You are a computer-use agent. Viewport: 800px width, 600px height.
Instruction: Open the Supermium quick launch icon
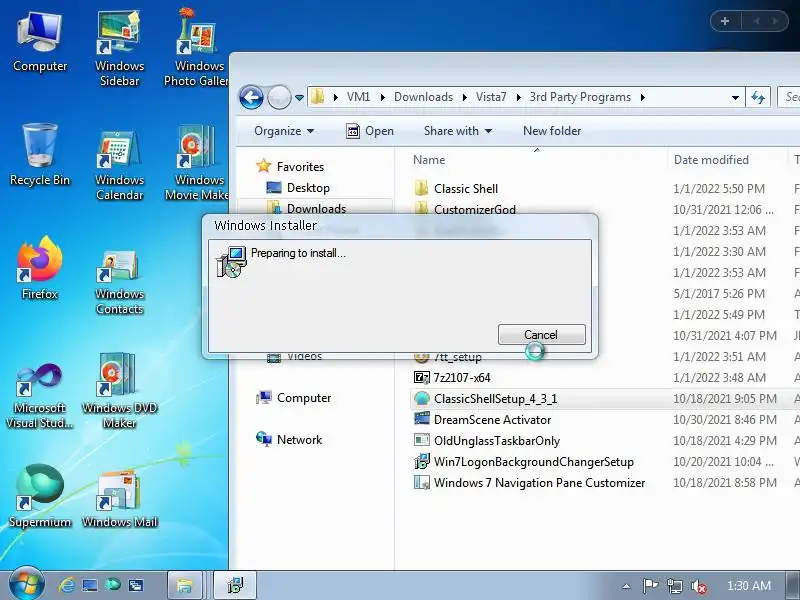click(x=113, y=585)
